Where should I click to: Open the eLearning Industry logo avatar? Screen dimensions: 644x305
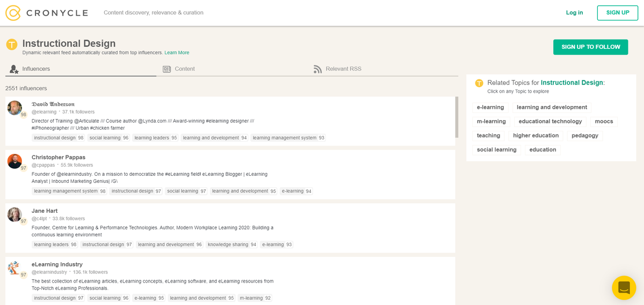14,268
